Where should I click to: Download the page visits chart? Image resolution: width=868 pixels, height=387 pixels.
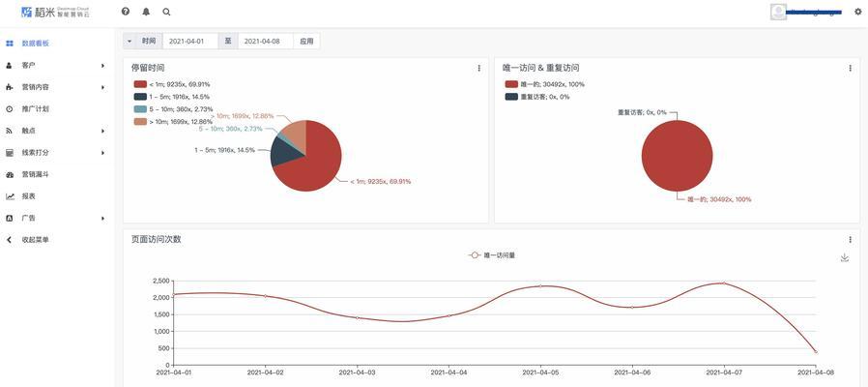click(x=844, y=258)
